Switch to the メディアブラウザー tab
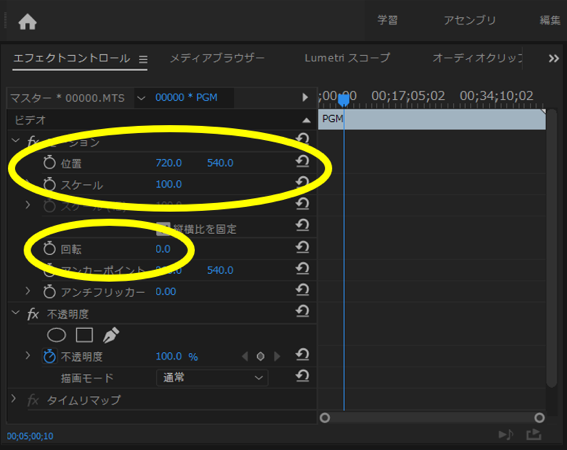This screenshot has height=450, width=567. pos(217,58)
